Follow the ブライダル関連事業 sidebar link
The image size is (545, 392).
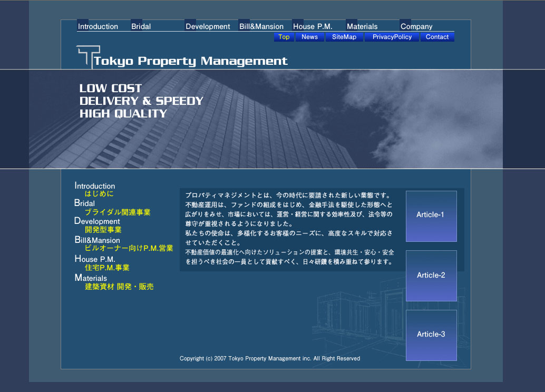point(118,212)
